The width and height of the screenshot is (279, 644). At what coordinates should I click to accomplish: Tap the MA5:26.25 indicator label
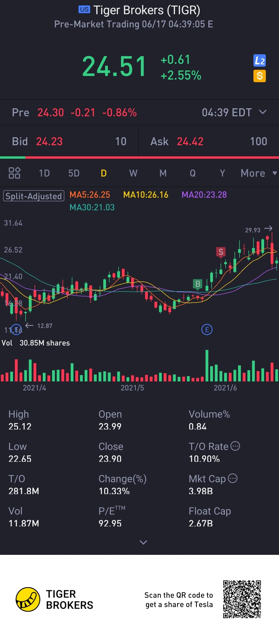click(90, 195)
